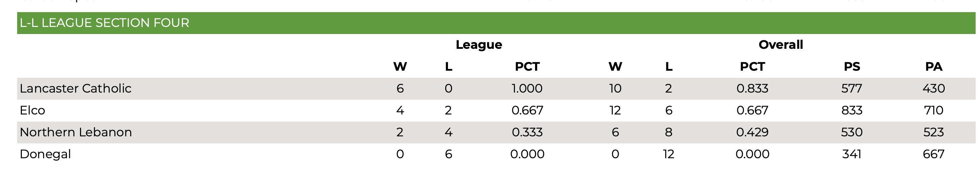Click Donegal's 341 points scored value

click(x=852, y=154)
